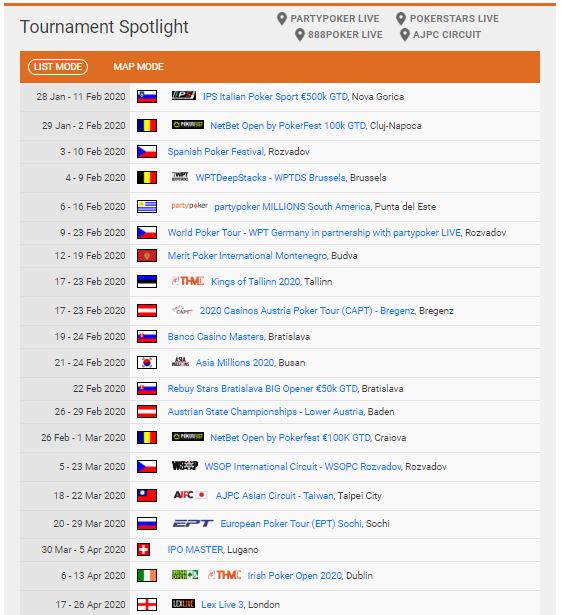This screenshot has width=561, height=615.
Task: Switch to List Mode view
Action: tap(58, 67)
